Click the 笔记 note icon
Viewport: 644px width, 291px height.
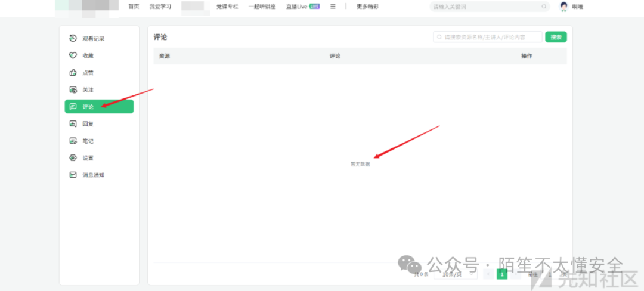tap(73, 141)
